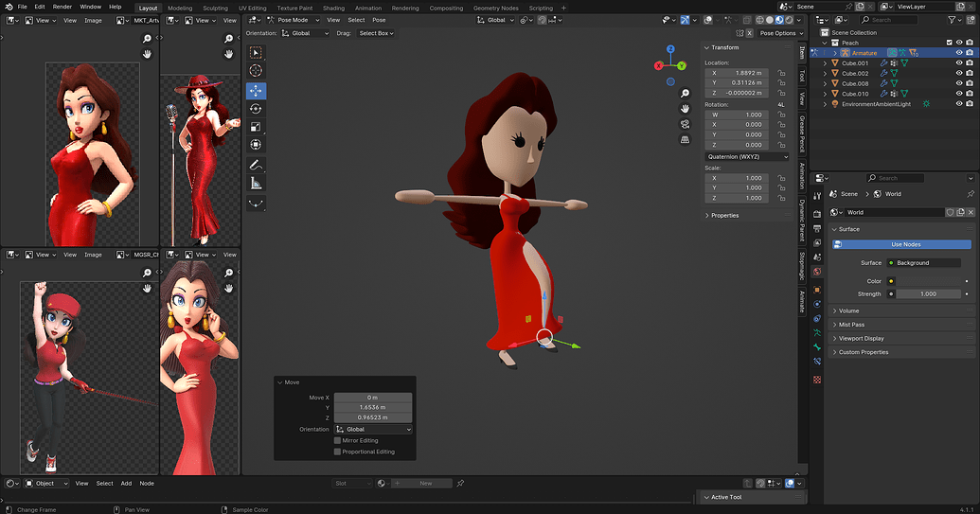Viewport: 980px width, 514px height.
Task: Toggle camera view icon in viewport
Action: click(685, 124)
